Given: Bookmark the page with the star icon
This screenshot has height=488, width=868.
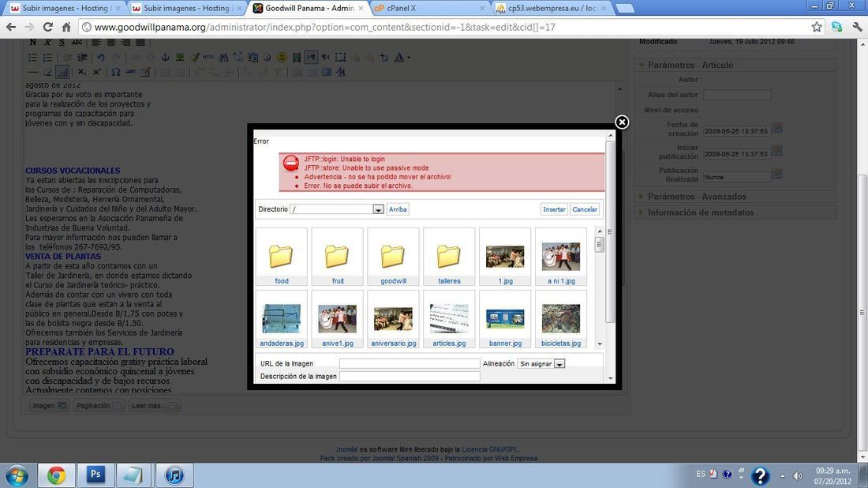Looking at the screenshot, I should [x=817, y=27].
